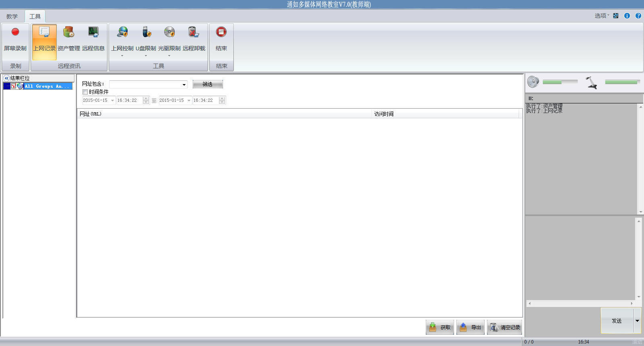
Task: Click the U盘限制 USB restriction icon
Action: tap(146, 33)
